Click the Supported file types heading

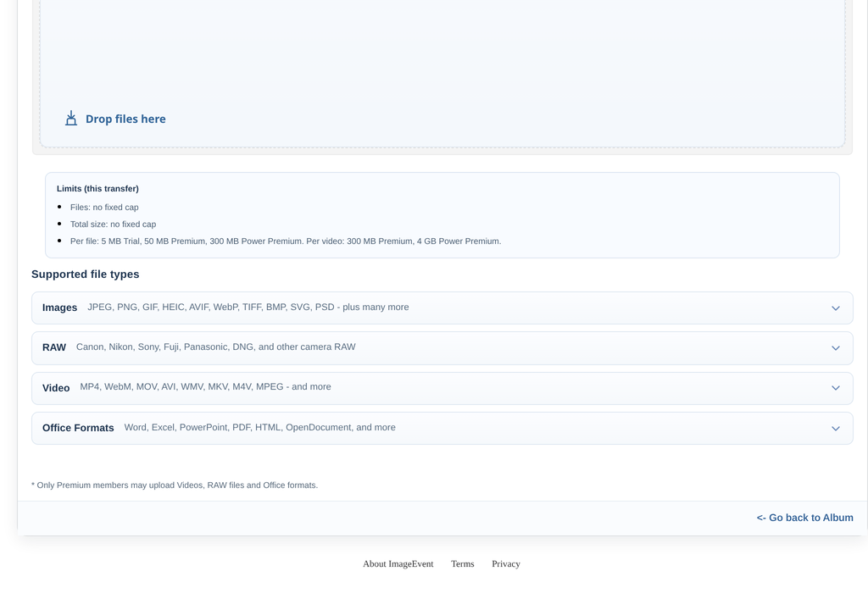(86, 274)
